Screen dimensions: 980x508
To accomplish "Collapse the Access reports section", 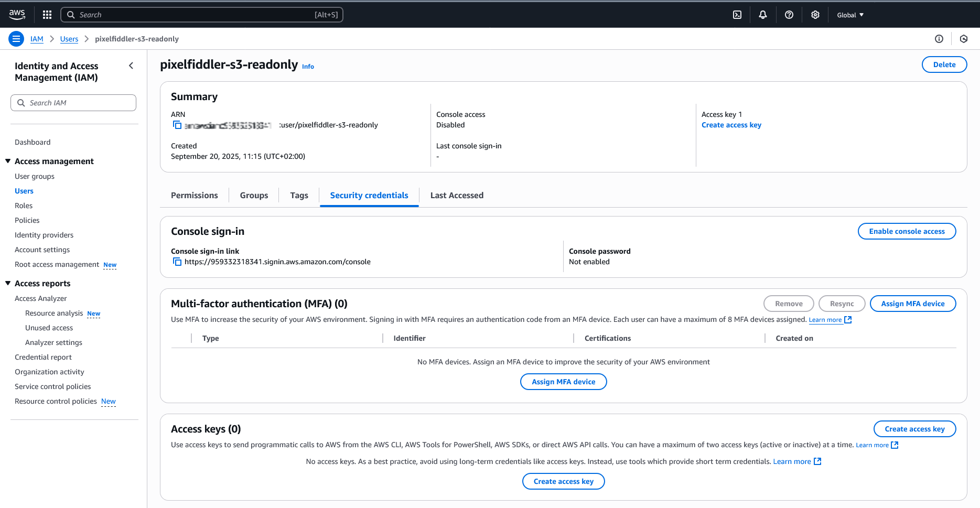I will pyautogui.click(x=8, y=284).
